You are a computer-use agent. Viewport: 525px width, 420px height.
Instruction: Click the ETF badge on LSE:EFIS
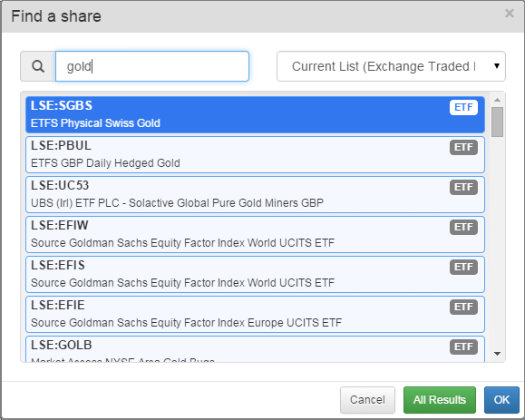click(x=463, y=267)
